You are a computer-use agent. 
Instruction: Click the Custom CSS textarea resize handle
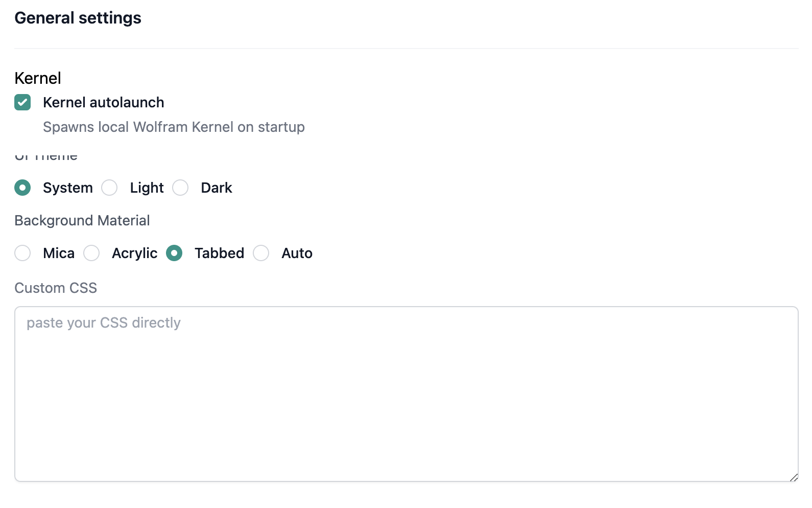[794, 477]
